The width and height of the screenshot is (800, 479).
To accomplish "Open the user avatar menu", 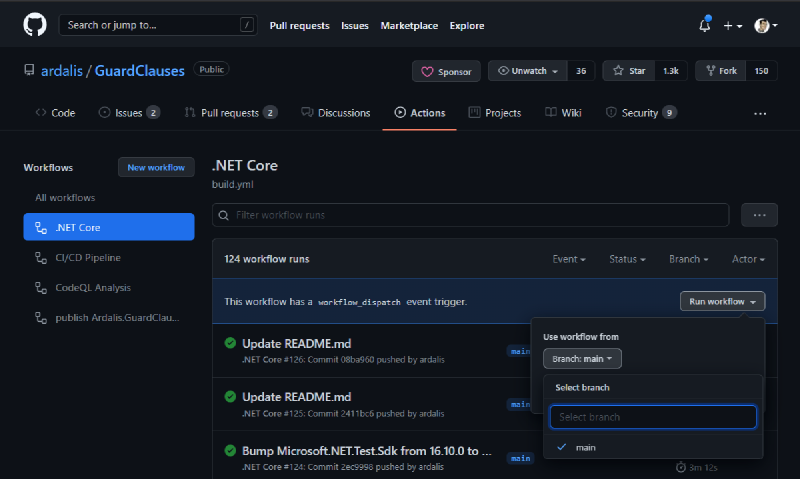I will point(765,26).
